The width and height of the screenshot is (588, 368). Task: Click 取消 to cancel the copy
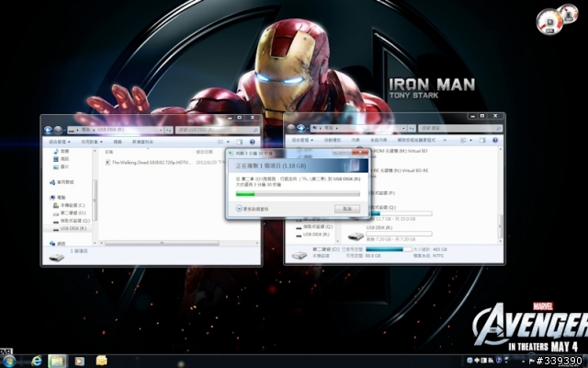(347, 209)
